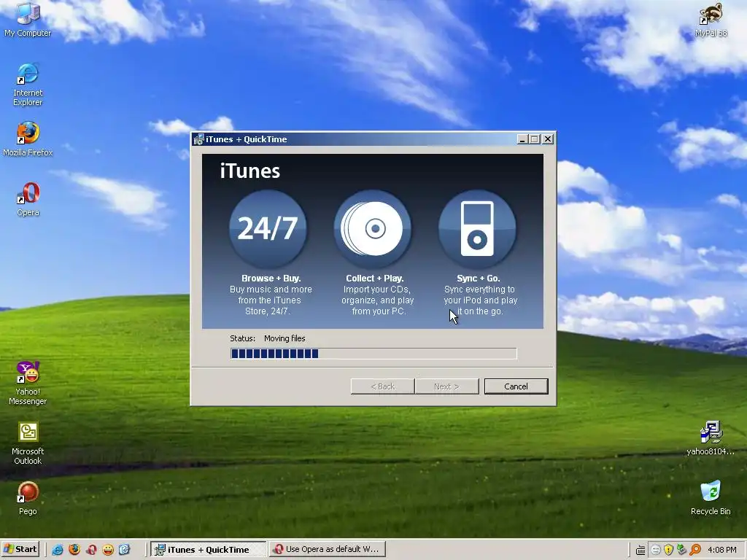Click the green-arrow tray icon beside the shield
747x560 pixels.
682,550
